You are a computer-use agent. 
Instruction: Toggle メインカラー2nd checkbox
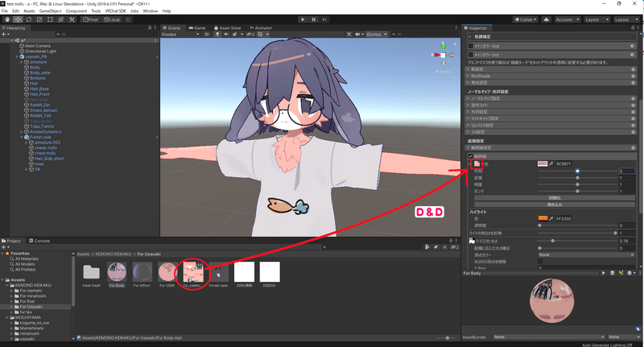(x=471, y=46)
